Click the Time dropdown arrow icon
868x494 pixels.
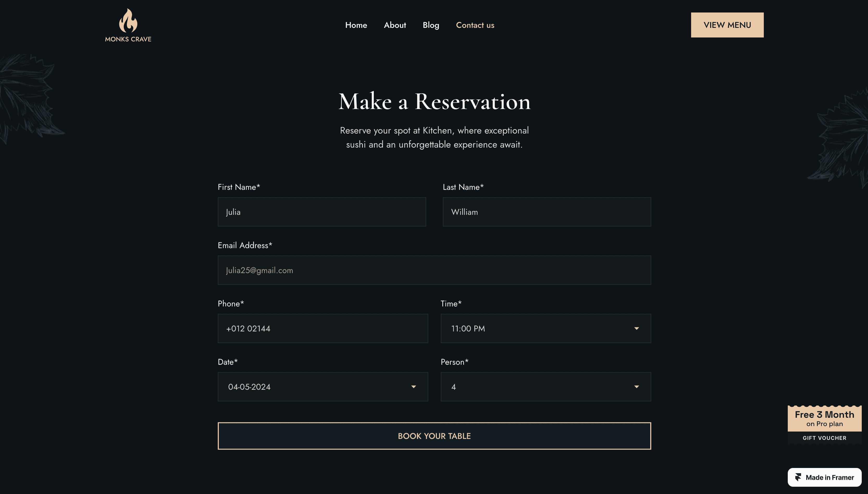point(636,328)
